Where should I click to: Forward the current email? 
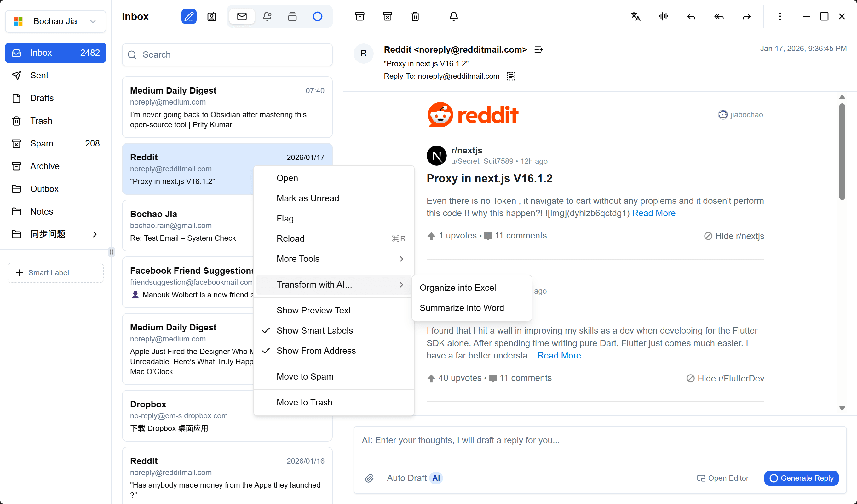click(746, 16)
